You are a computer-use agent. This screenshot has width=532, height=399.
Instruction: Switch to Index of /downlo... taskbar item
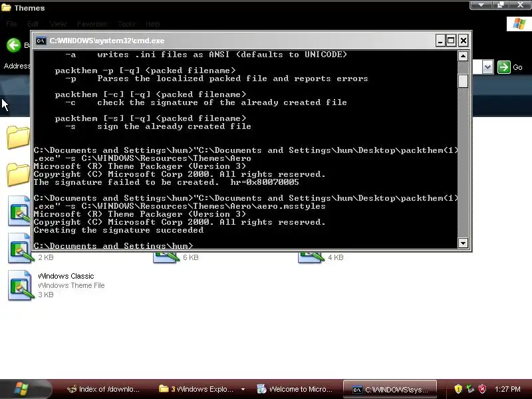coord(103,389)
